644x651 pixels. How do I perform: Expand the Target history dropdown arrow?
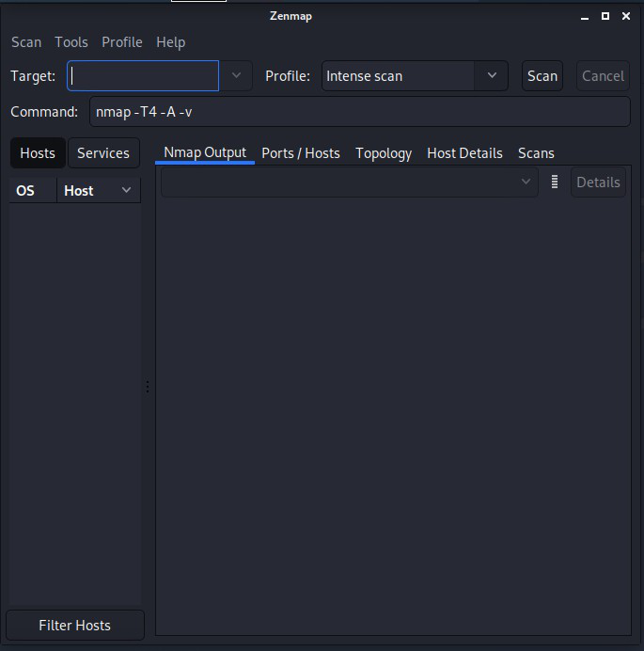point(236,76)
